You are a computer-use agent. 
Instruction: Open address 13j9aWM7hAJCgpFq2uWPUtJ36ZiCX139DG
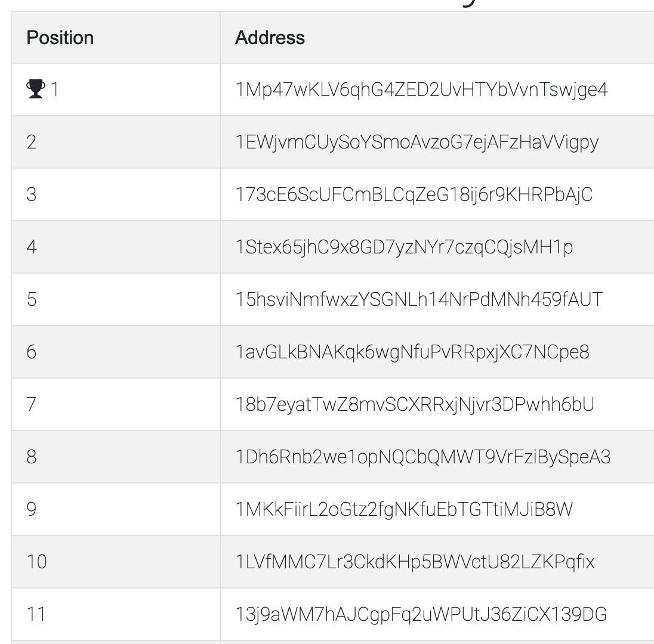421,615
